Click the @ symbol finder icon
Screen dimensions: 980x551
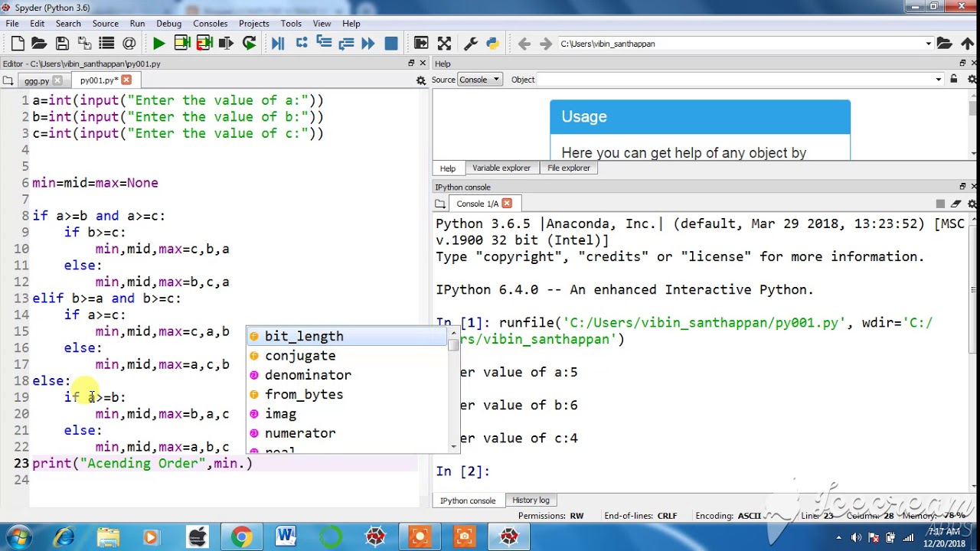[x=129, y=44]
